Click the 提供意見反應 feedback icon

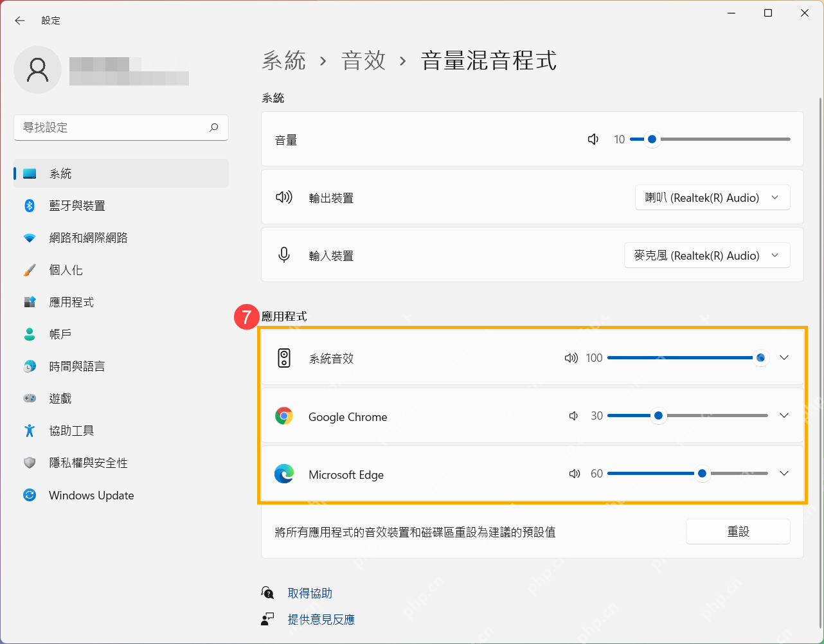coord(267,619)
